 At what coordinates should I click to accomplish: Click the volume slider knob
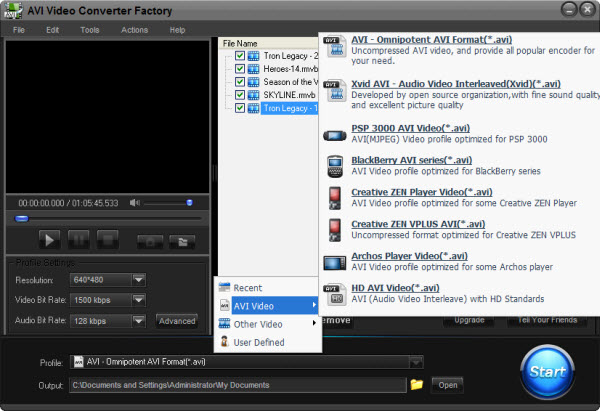[x=189, y=203]
